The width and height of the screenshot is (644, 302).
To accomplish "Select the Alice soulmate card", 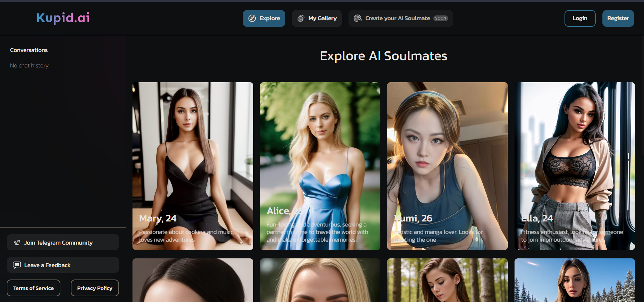I will coord(320,166).
